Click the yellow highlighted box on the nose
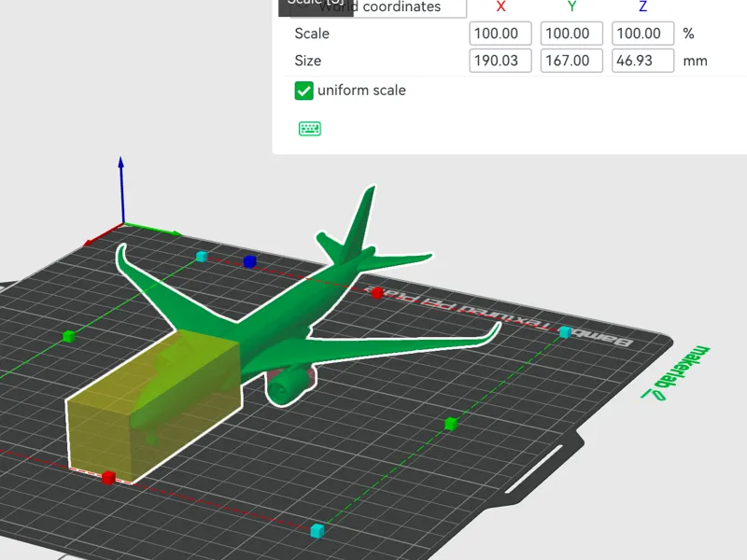Viewport: 747px width, 560px height. (x=152, y=405)
